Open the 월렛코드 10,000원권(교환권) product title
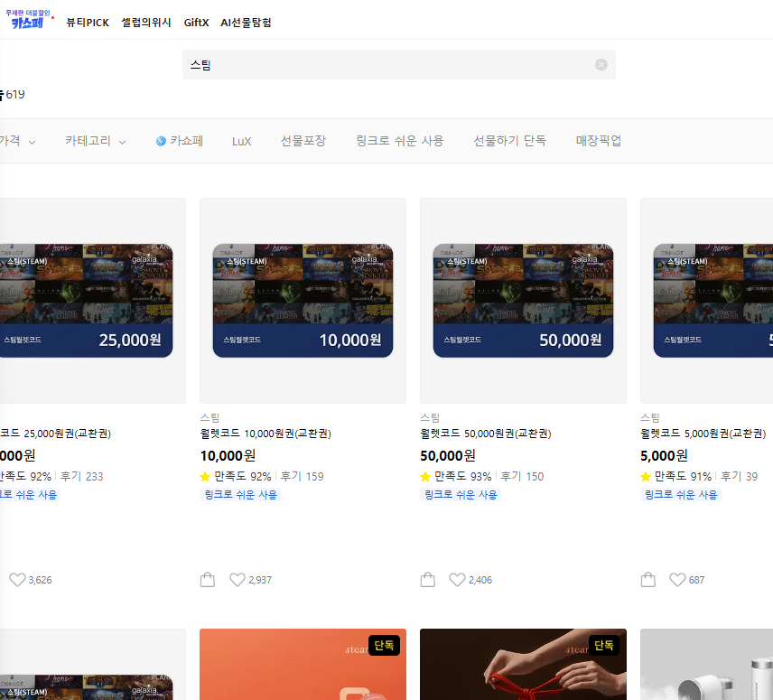Screen dimensions: 773x700 tap(265, 434)
